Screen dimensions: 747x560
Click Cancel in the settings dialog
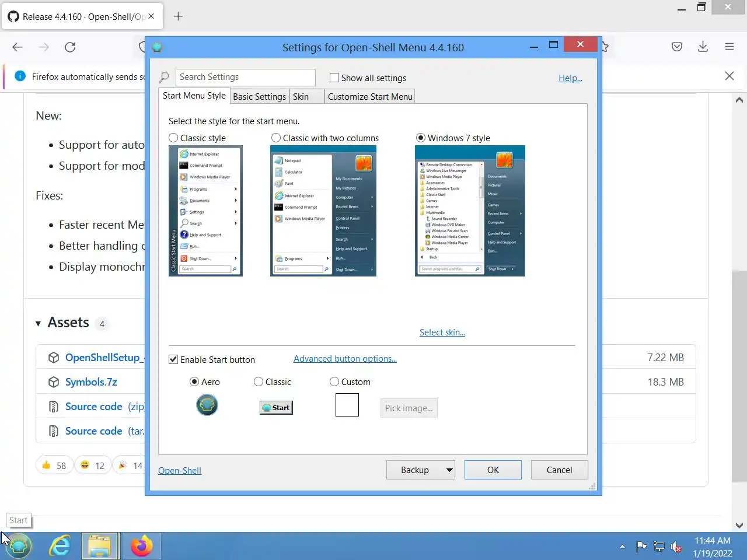tap(559, 470)
